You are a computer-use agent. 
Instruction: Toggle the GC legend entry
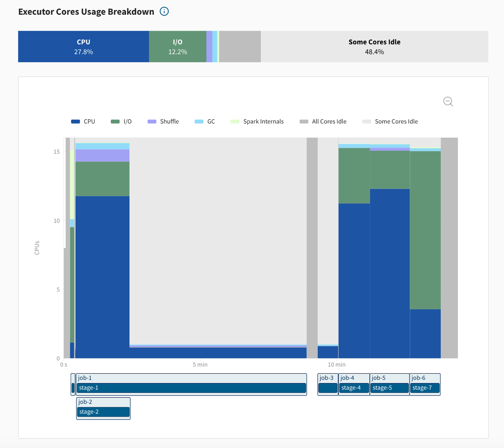(205, 122)
